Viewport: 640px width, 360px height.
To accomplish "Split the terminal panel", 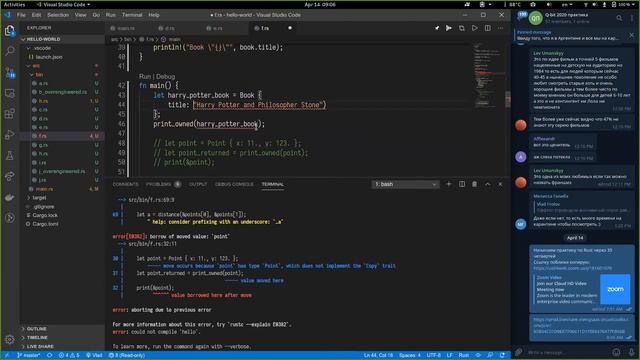I will click(x=462, y=184).
